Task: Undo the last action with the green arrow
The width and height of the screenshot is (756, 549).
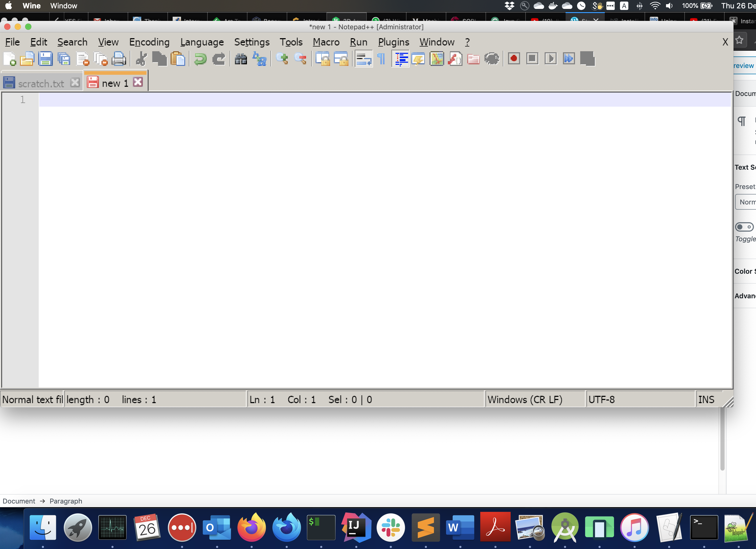Action: tap(200, 59)
